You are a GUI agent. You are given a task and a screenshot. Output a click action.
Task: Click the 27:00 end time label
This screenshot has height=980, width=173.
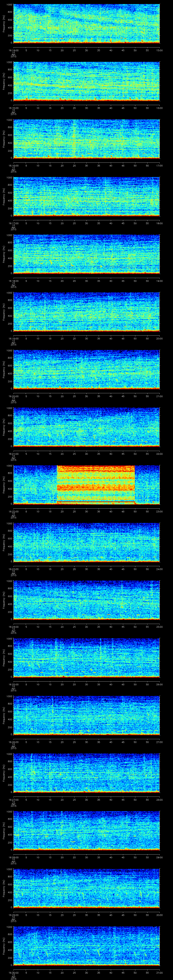click(159, 742)
